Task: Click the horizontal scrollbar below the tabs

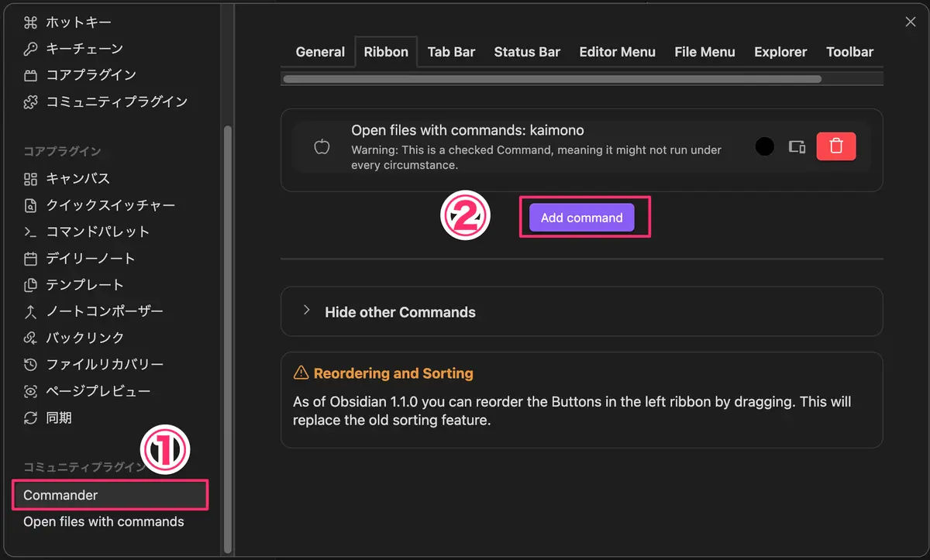Action: (x=552, y=78)
